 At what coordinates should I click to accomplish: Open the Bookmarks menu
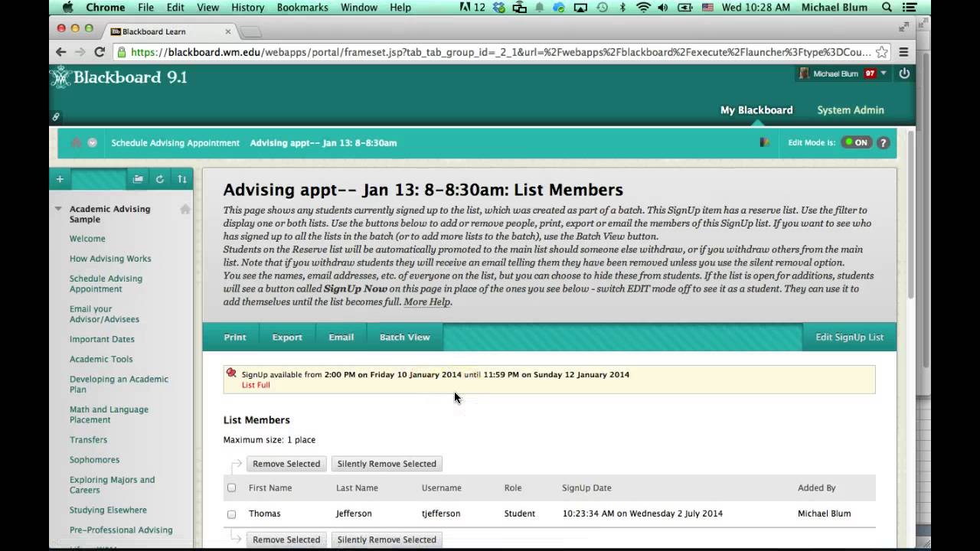point(302,8)
